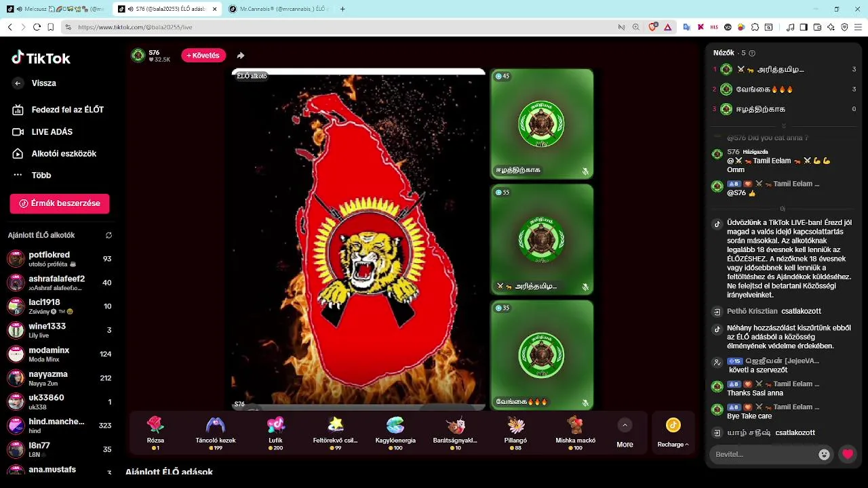Image resolution: width=868 pixels, height=488 pixels.
Task: Open nayyazma live stream
Action: pyautogui.click(x=60, y=378)
